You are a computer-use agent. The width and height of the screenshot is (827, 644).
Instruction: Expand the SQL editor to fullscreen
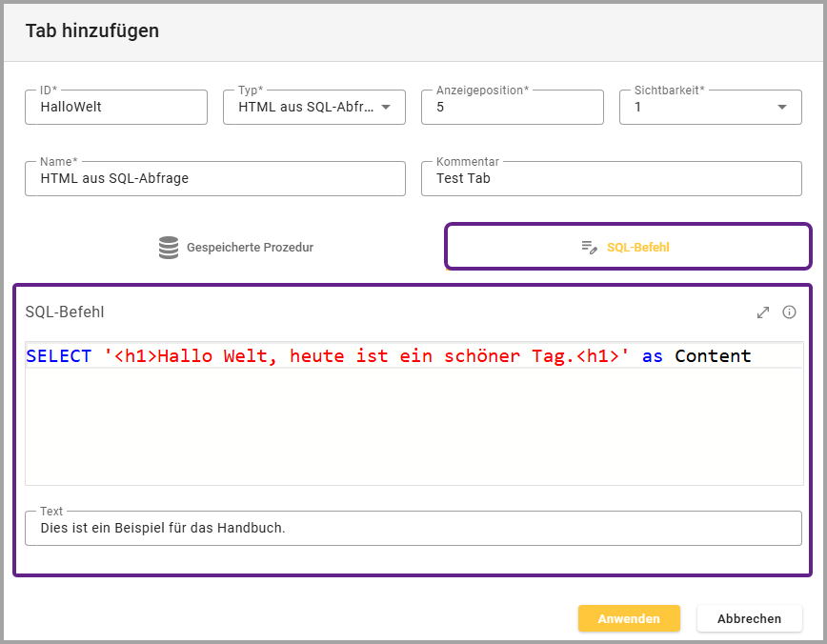(x=762, y=312)
